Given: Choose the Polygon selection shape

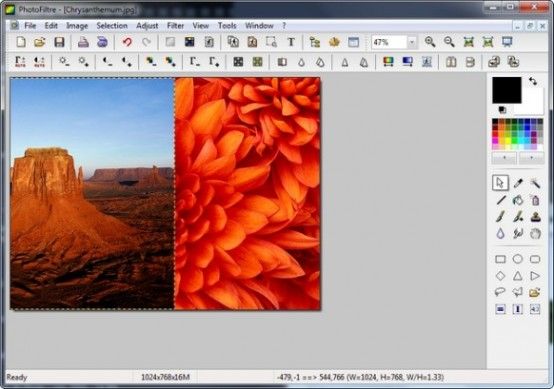Looking at the screenshot, I should pyautogui.click(x=518, y=292).
